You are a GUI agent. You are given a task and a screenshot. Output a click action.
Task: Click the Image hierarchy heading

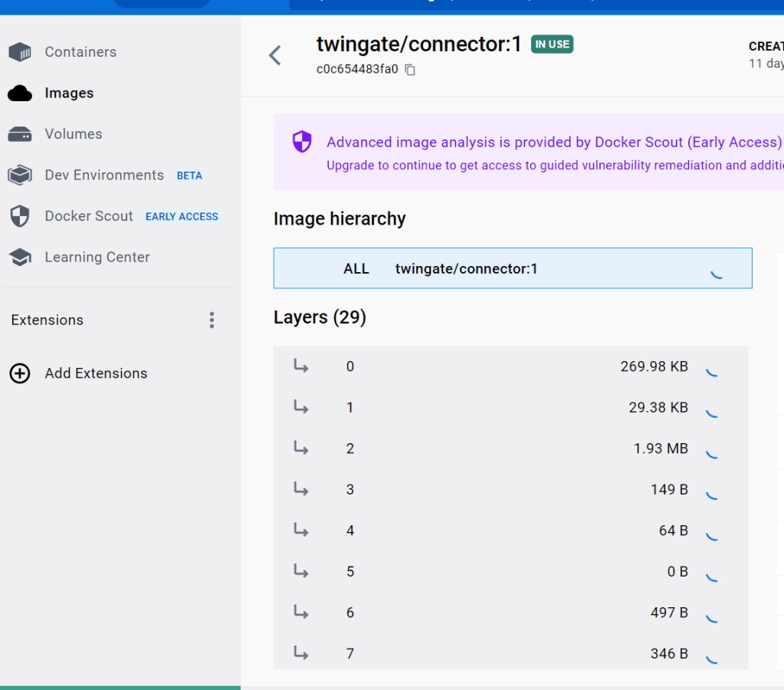pos(340,219)
